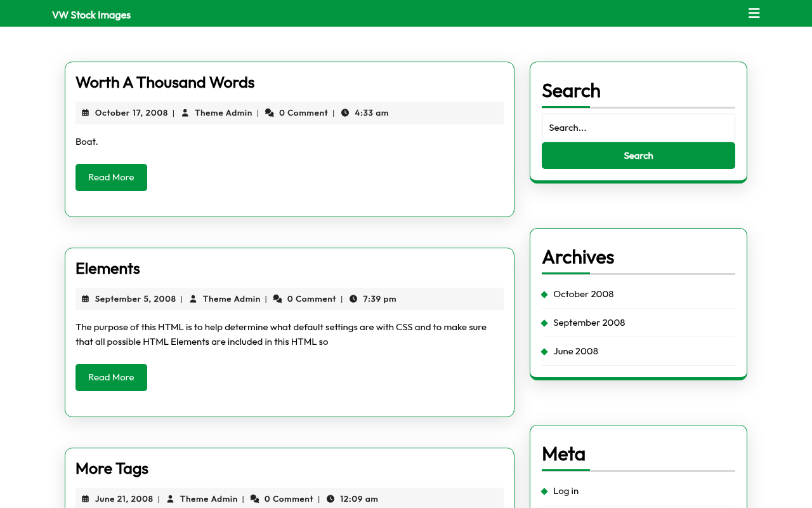Open the VW Stock Images site title
This screenshot has height=508, width=812.
91,15
